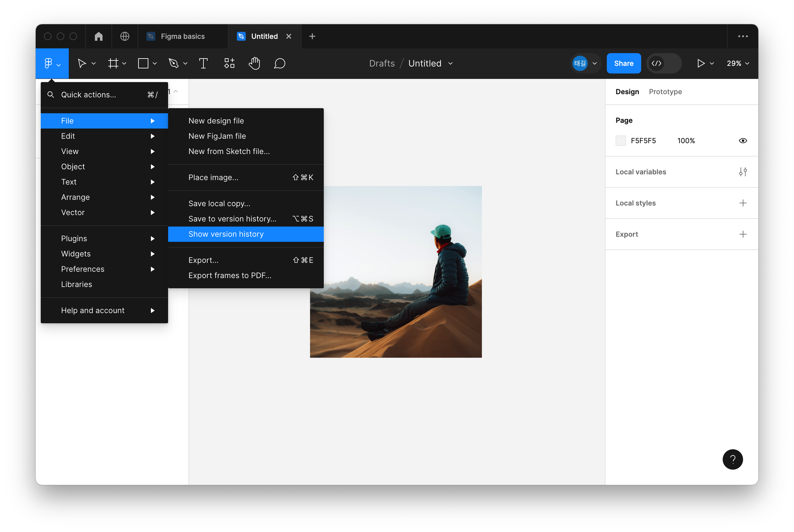Click the blue Share button
Viewport: 794px width, 532px height.
coord(623,63)
